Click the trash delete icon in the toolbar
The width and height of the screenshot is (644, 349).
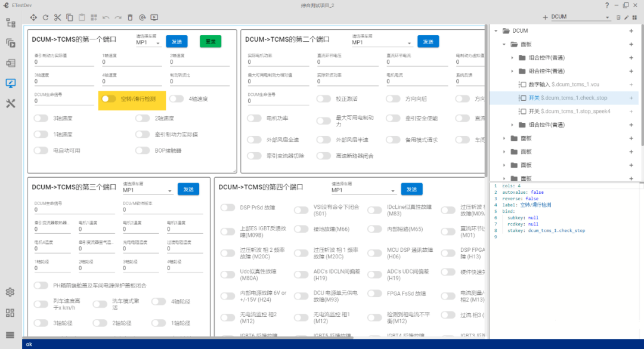(x=130, y=17)
